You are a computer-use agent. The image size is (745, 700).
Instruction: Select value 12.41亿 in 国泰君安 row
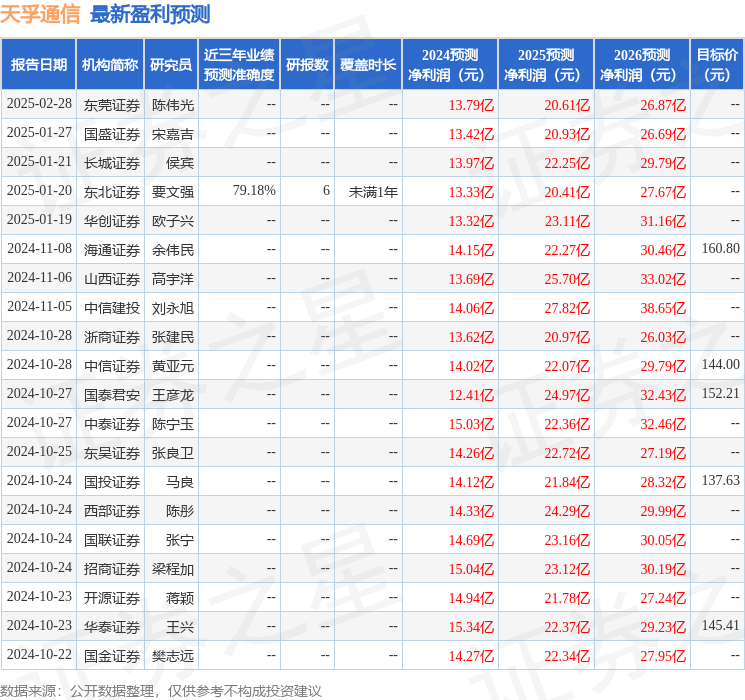click(471, 395)
